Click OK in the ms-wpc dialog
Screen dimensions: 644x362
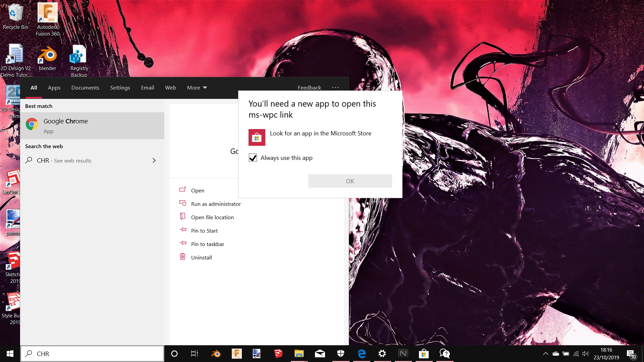(350, 181)
